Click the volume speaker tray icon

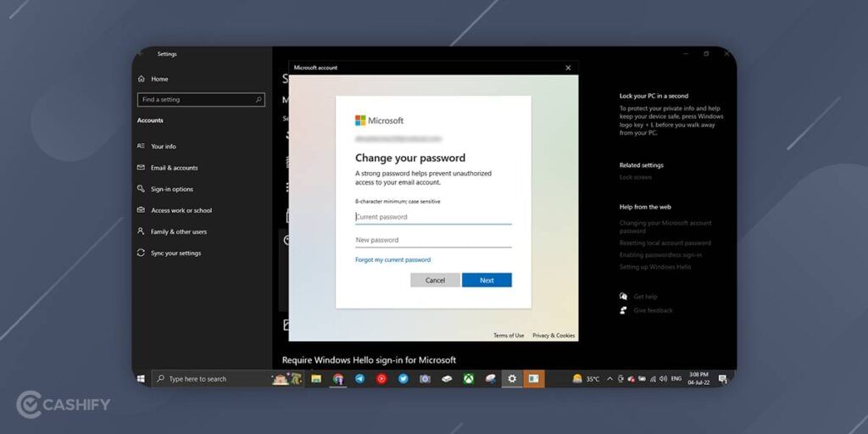pos(663,379)
